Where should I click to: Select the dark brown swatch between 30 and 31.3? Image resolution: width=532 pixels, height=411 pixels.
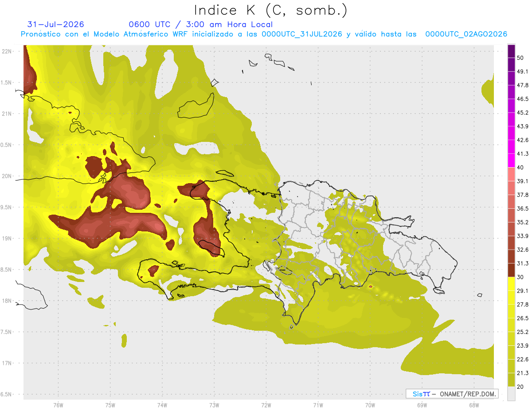[x=511, y=270]
